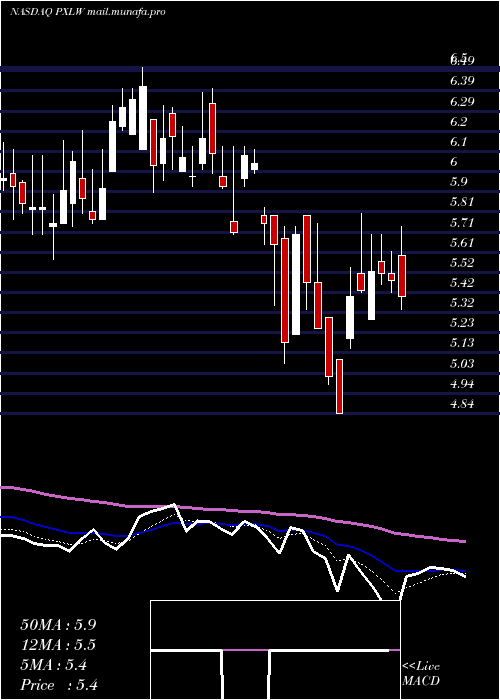Image resolution: width=500 pixels, height=700 pixels.
Task: Click the 'NASDAQ PXLW mail.munafa.pro' title text
Action: (x=88, y=12)
